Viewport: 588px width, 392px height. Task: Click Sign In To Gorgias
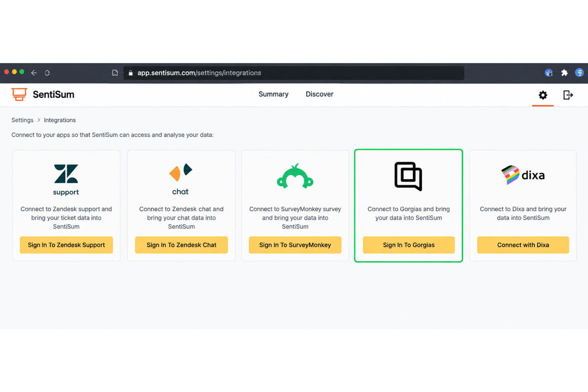[x=409, y=245]
